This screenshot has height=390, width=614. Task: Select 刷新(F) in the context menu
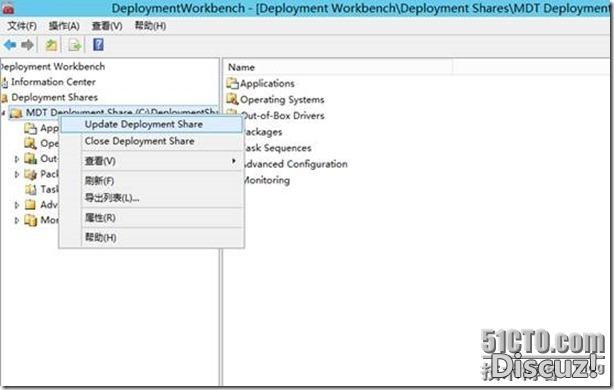[152, 181]
